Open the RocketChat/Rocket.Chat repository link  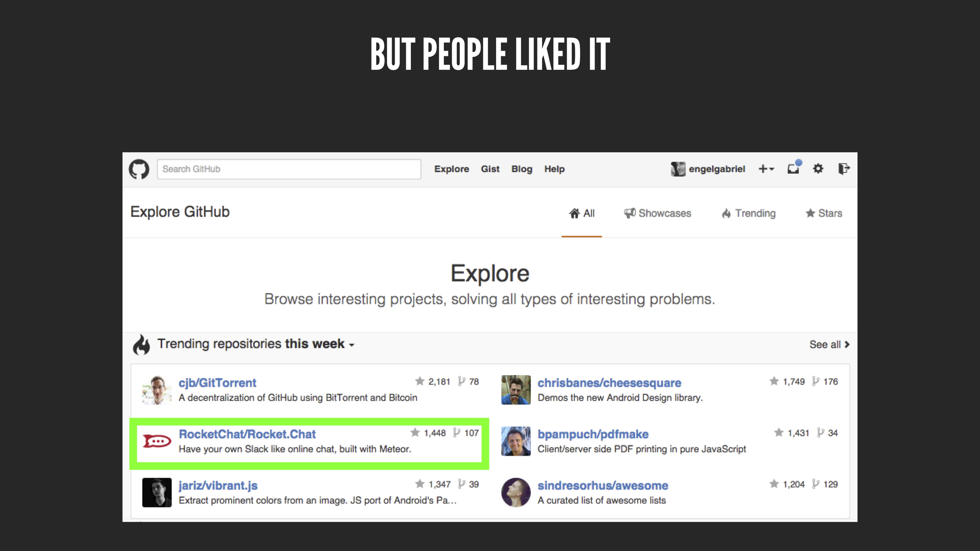[247, 434]
